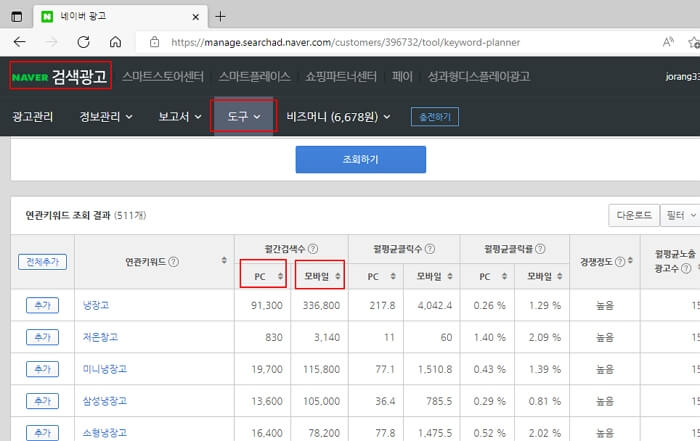Go to 스마트플레이스 link
This screenshot has height=441, width=700.
254,76
